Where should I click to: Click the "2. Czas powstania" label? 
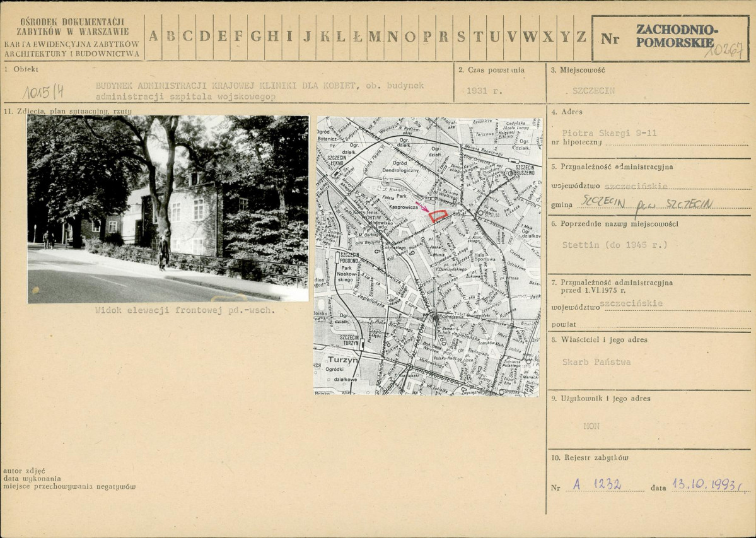pyautogui.click(x=491, y=70)
